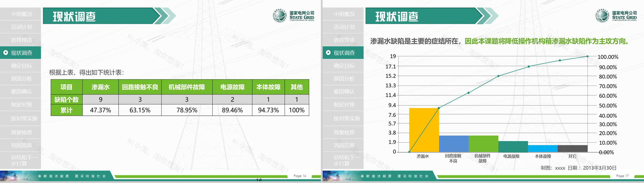
Task: Click the yellow 渗漏水 bar in the chart
Action: click(x=424, y=130)
